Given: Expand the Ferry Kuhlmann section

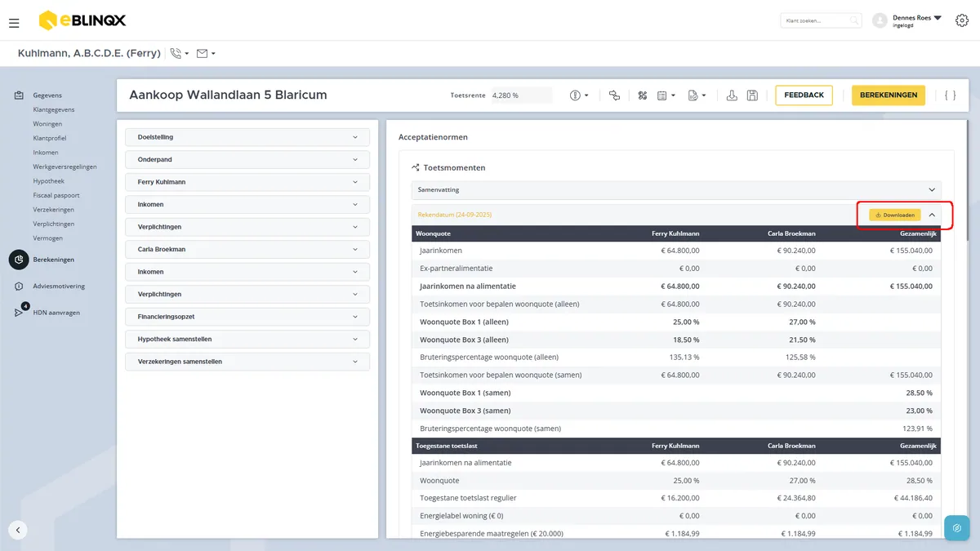Looking at the screenshot, I should (x=247, y=182).
